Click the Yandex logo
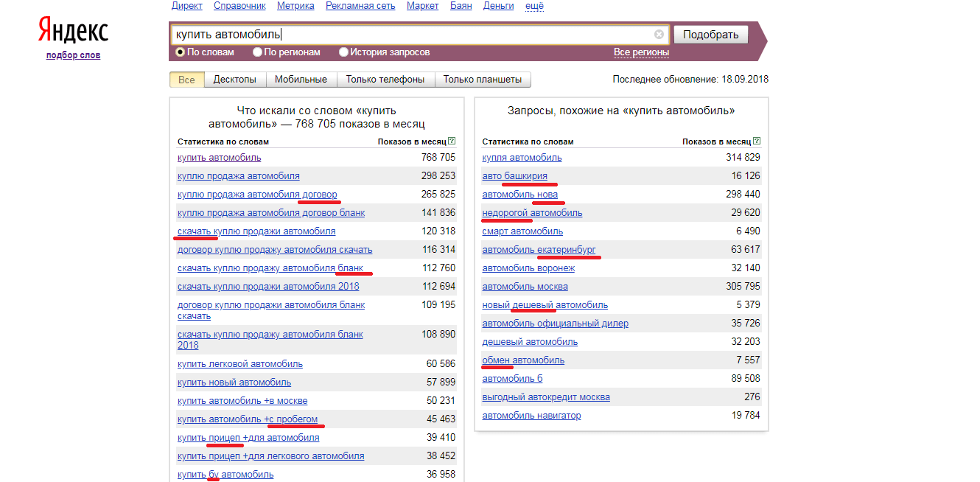980x482 pixels. (x=73, y=32)
